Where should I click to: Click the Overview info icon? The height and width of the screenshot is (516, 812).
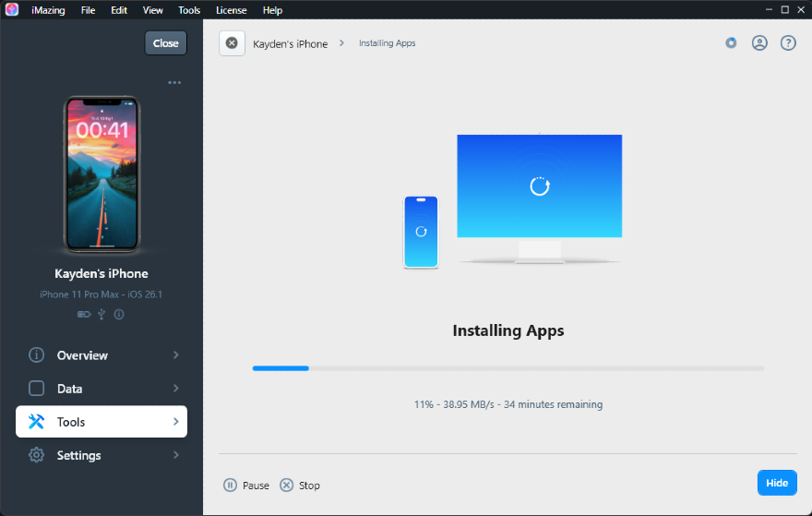36,354
